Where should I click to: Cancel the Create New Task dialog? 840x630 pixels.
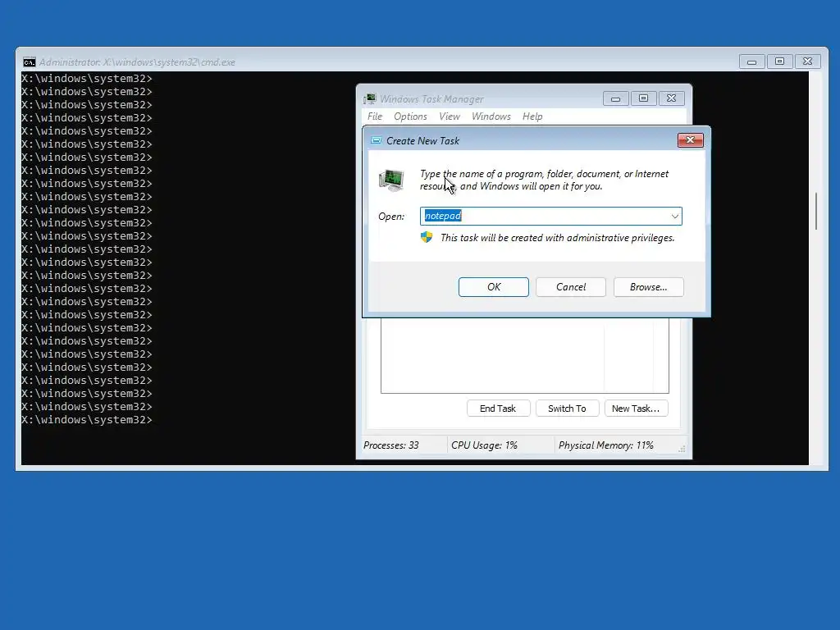pyautogui.click(x=571, y=286)
